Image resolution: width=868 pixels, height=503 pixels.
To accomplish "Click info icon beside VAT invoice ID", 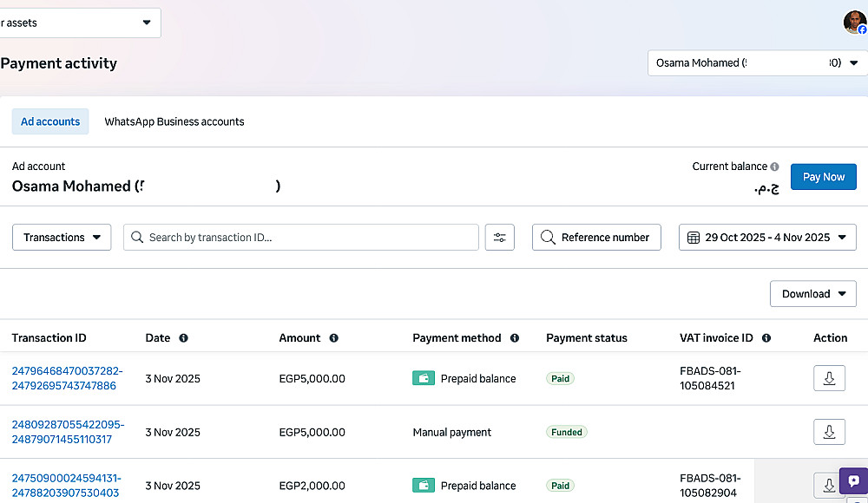I will coord(766,338).
